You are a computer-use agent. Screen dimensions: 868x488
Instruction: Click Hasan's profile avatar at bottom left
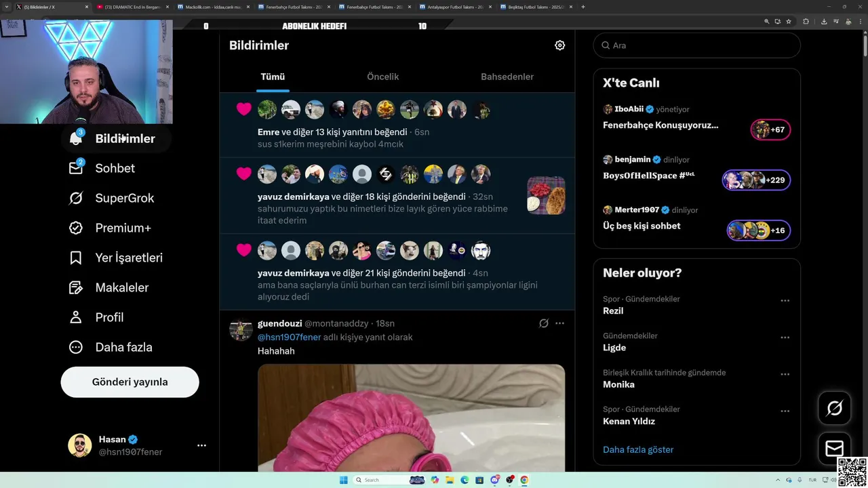click(x=79, y=445)
